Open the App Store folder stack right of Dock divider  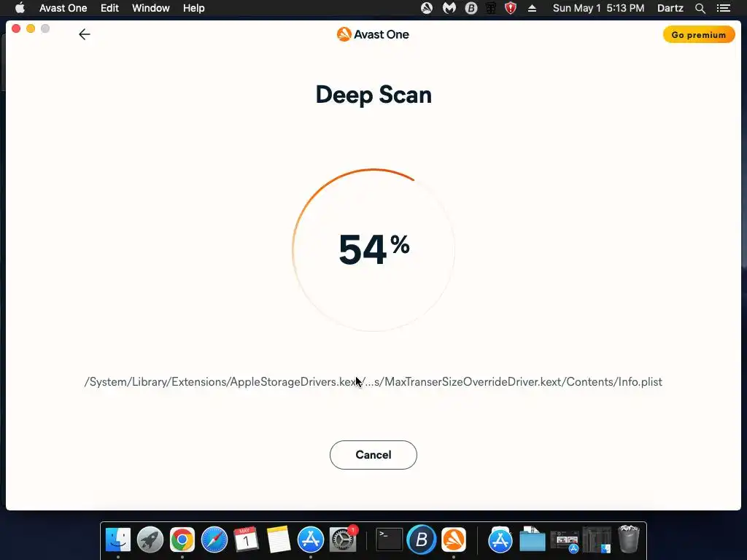tap(500, 540)
